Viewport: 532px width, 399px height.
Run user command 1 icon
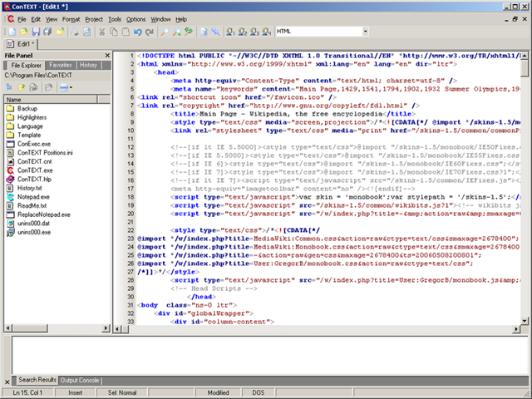229,31
